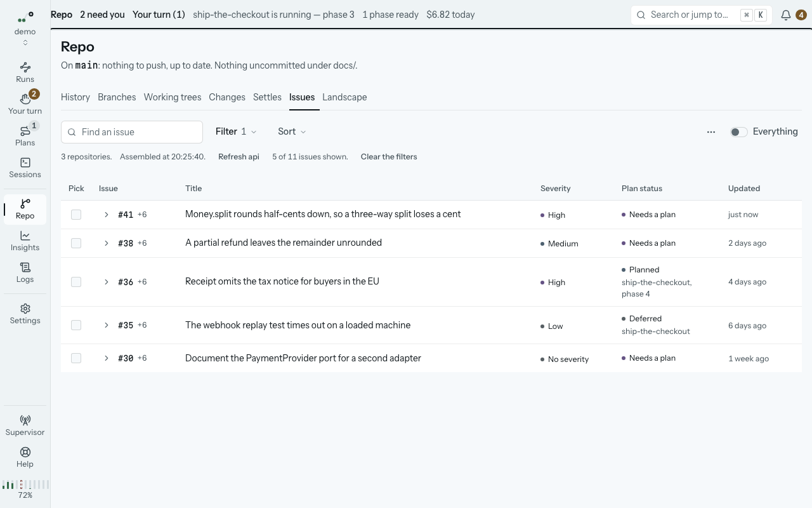Expand issue #36 row chevron
Viewport: 812px width, 508px height.
point(107,282)
